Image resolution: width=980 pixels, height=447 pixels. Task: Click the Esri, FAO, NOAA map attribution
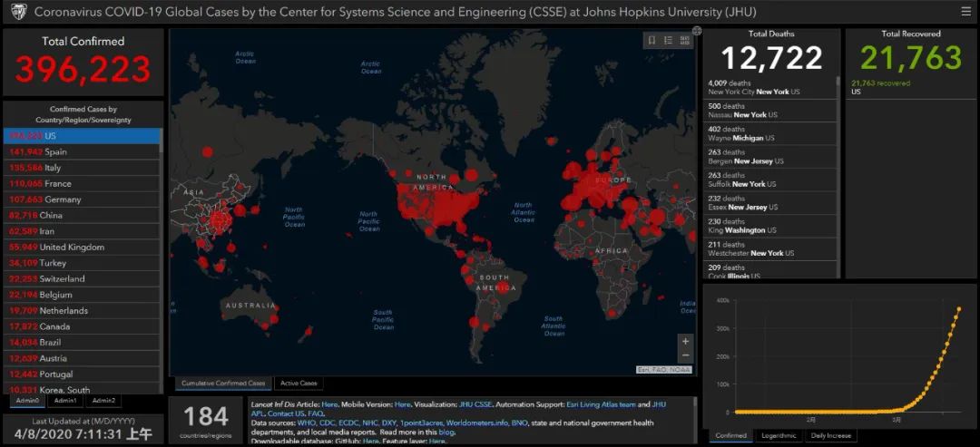coord(663,370)
